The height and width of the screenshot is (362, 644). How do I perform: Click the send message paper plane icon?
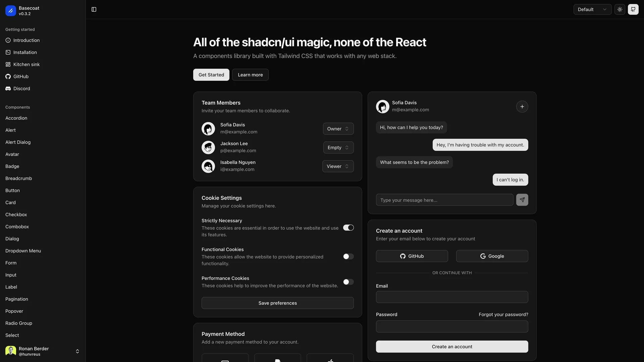pos(522,200)
